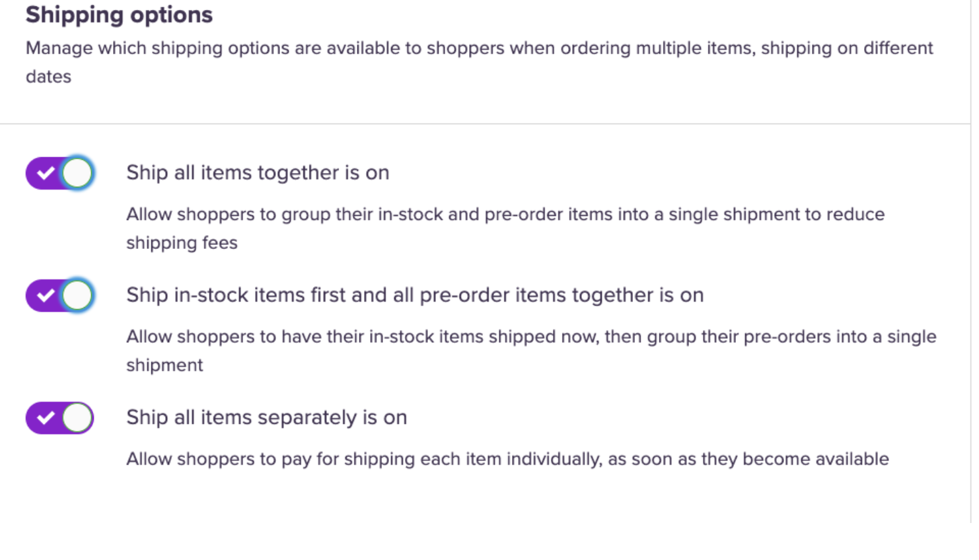Click the "Ship all items together is on" label
The image size is (979, 560).
[x=258, y=173]
